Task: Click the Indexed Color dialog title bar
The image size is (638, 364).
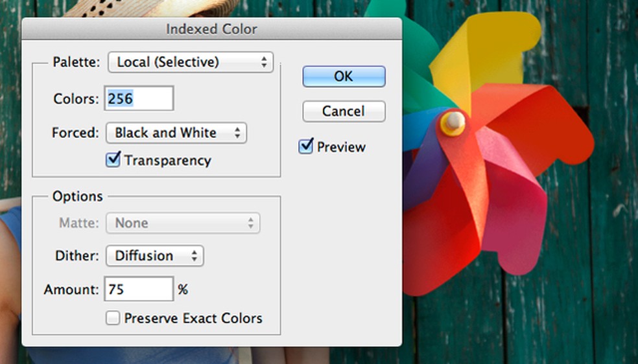Action: click(x=211, y=29)
